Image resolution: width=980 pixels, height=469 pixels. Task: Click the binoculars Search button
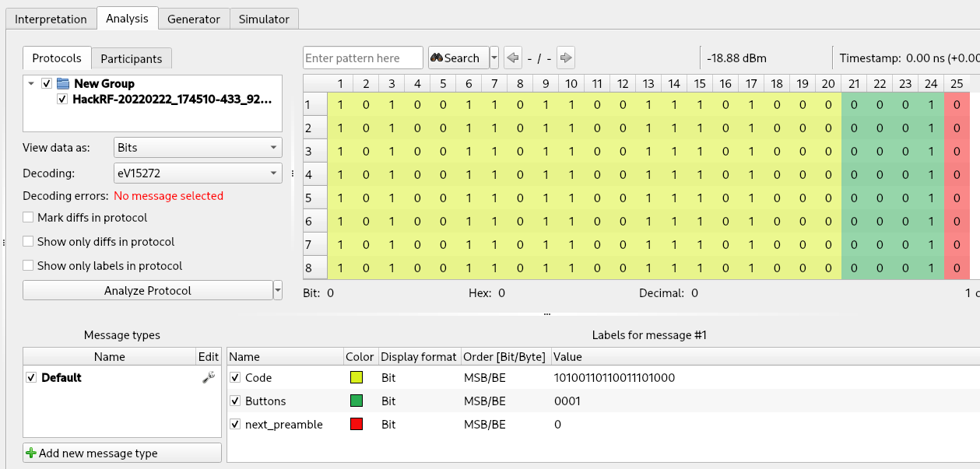458,58
